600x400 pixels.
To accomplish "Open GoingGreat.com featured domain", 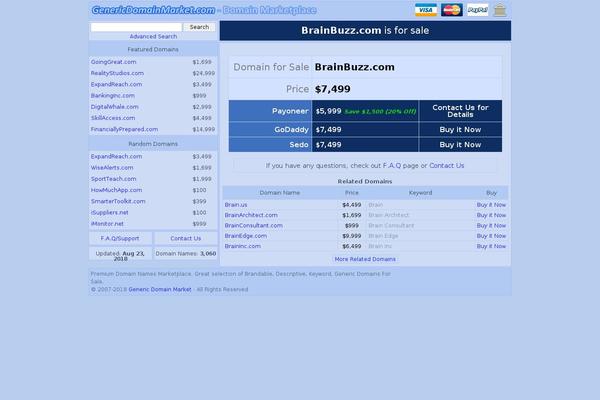I will pos(113,62).
